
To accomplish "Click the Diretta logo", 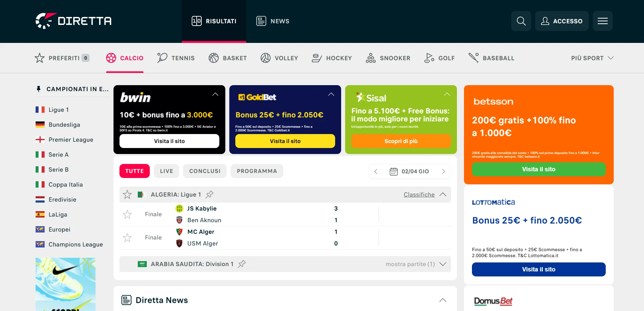I will [x=74, y=21].
